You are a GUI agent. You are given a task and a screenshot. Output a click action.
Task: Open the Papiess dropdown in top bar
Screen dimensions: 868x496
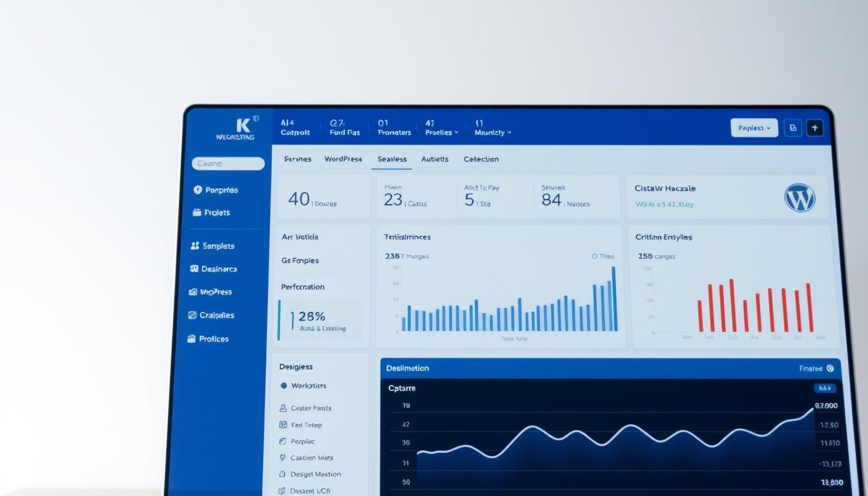point(754,128)
